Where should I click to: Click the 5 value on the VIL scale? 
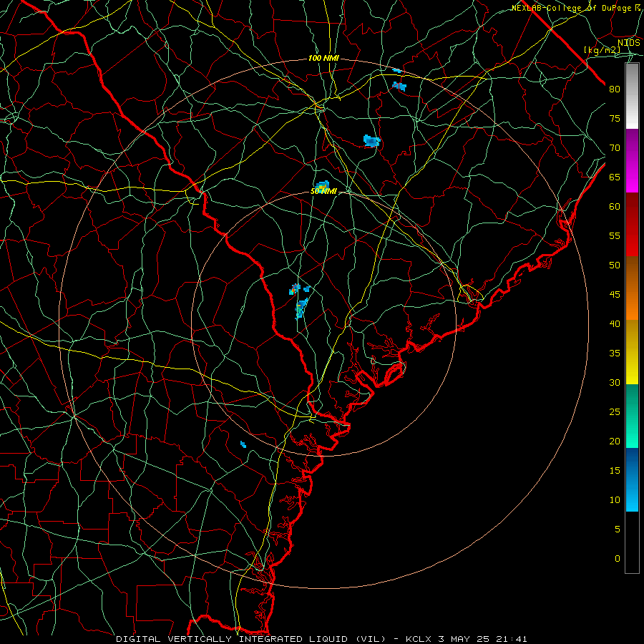[618, 529]
